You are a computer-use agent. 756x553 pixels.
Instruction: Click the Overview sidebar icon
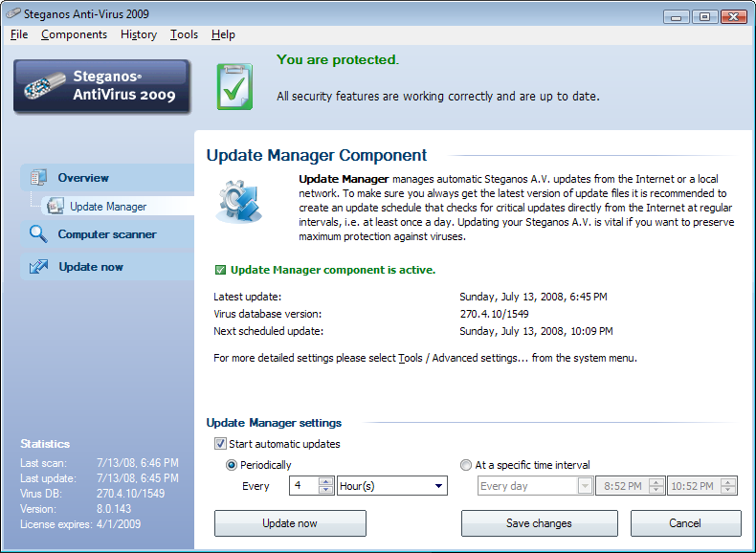tap(38, 177)
